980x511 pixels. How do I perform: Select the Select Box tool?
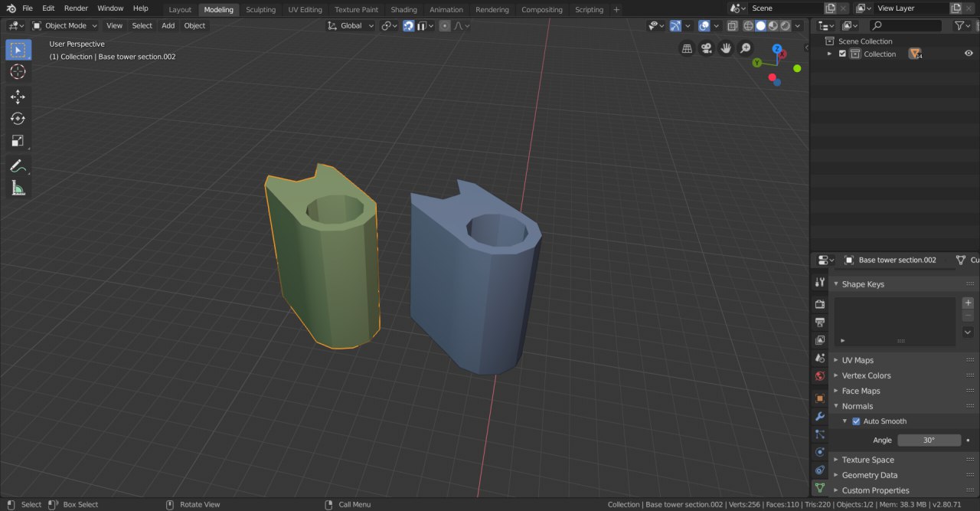[x=18, y=50]
